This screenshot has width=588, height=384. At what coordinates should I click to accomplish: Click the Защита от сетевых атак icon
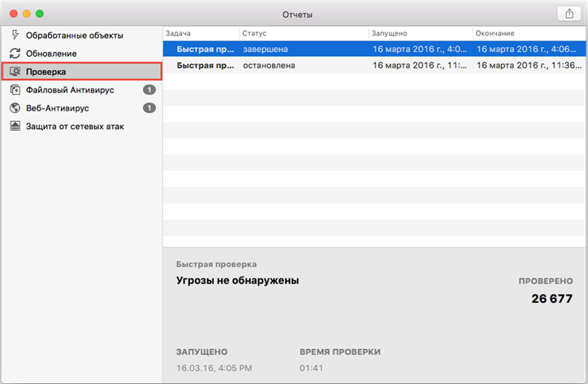tap(15, 126)
